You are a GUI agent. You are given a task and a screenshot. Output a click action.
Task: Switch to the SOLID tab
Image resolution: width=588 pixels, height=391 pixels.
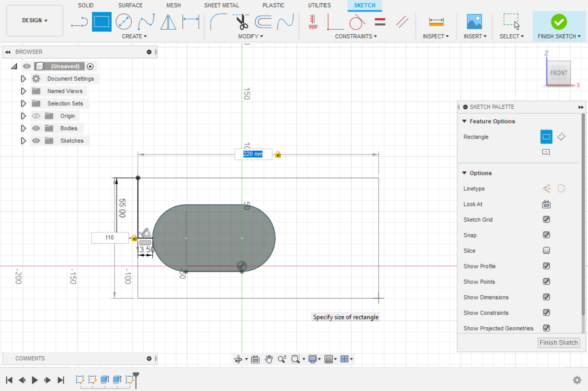[85, 5]
